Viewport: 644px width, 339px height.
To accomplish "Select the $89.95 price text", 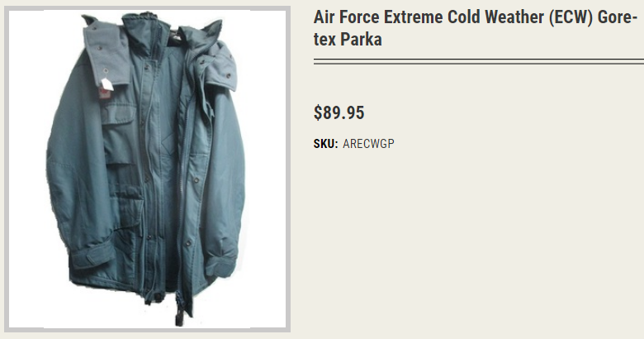I will [x=339, y=112].
